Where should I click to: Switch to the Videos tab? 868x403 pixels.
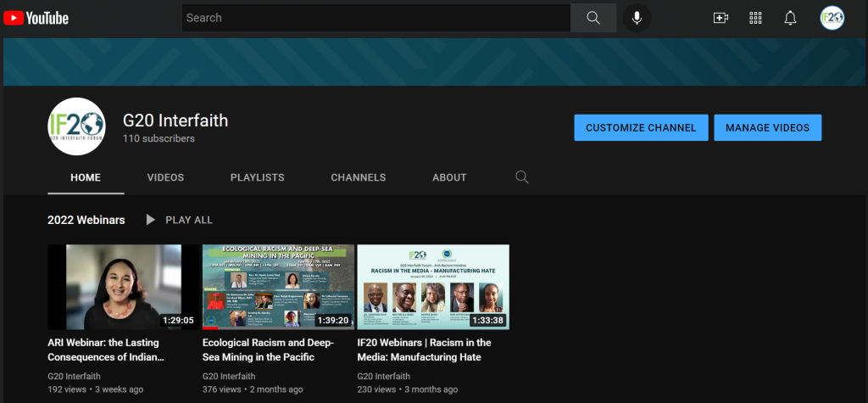coord(165,177)
